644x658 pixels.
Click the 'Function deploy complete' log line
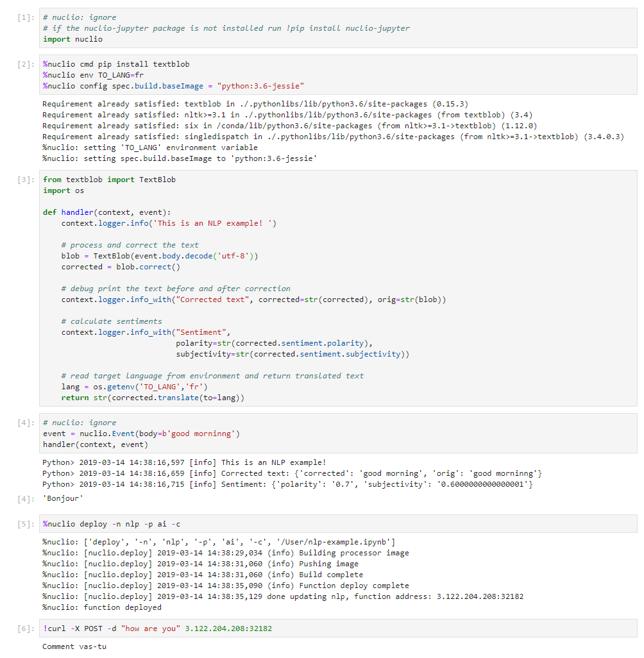click(x=225, y=586)
